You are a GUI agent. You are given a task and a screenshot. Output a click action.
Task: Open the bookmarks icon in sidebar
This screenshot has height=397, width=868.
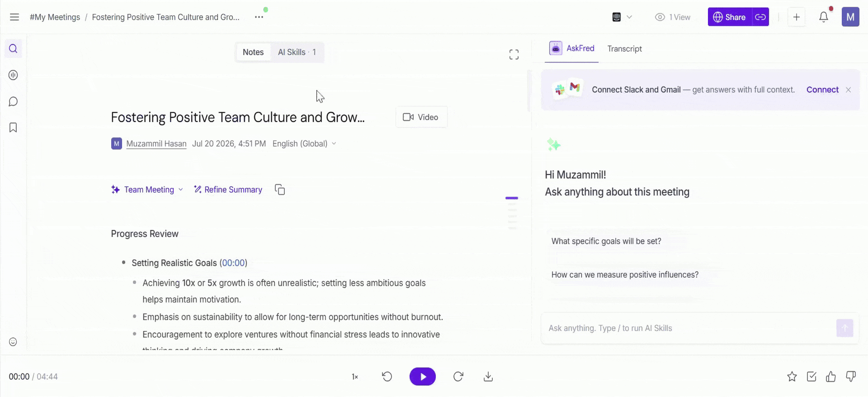click(x=13, y=128)
